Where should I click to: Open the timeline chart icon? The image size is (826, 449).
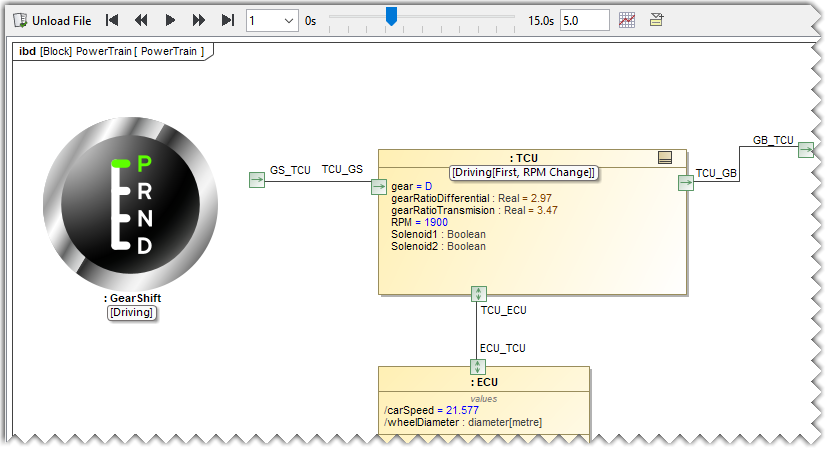coord(627,20)
